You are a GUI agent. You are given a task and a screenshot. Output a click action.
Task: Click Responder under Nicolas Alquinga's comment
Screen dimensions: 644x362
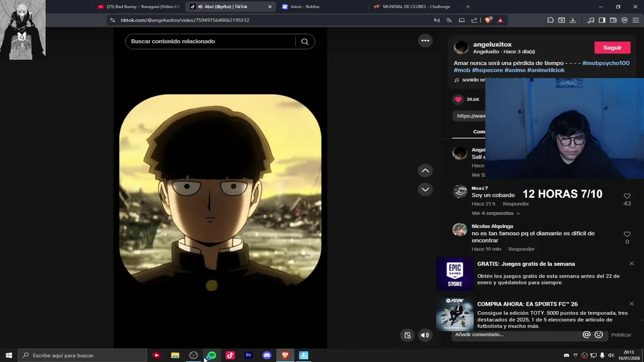[521, 249]
